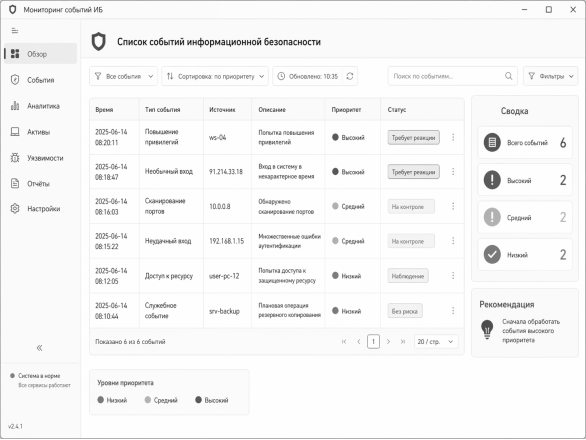Image resolution: width=586 pixels, height=440 pixels.
Task: Click the Средний summary card alert icon
Action: pos(492,217)
